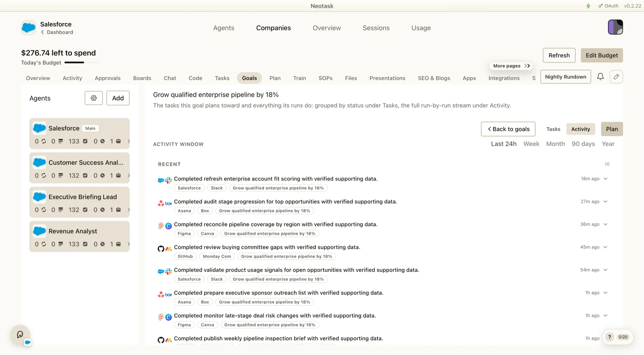Expand the 27m ago activity entry

click(605, 202)
